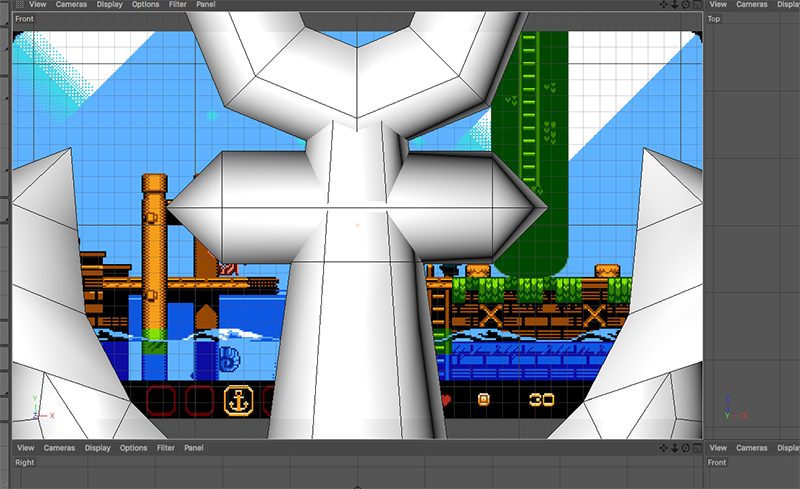This screenshot has width=800, height=489.
Task: Open Options menu of the pixel-art Front viewport
Action: tap(145, 4)
